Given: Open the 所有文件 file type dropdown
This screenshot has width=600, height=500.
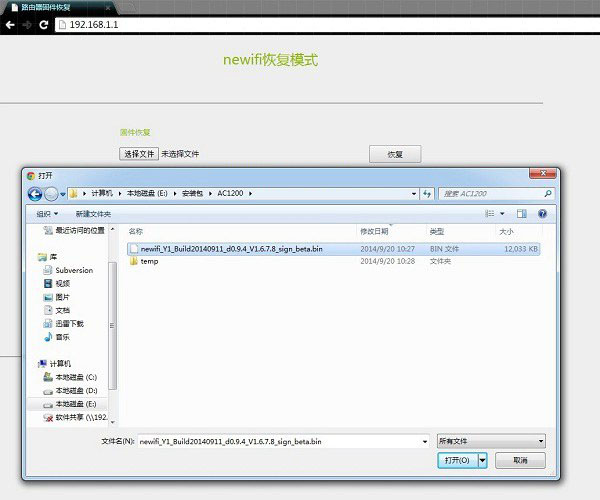Looking at the screenshot, I should click(x=491, y=441).
